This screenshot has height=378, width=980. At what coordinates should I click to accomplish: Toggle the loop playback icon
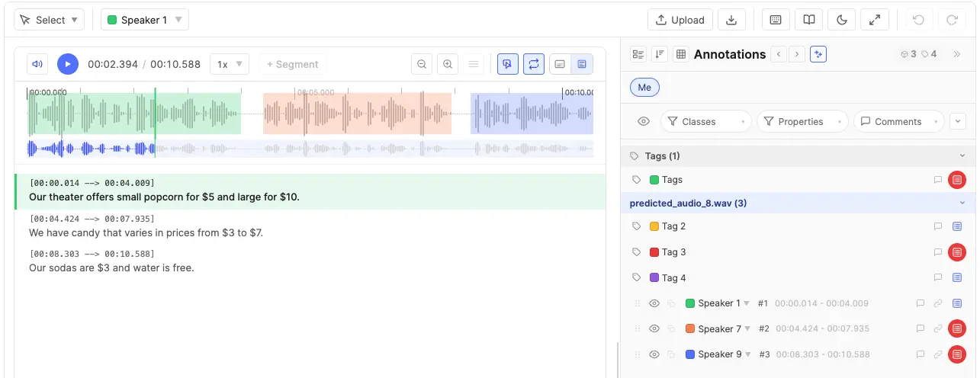(534, 64)
